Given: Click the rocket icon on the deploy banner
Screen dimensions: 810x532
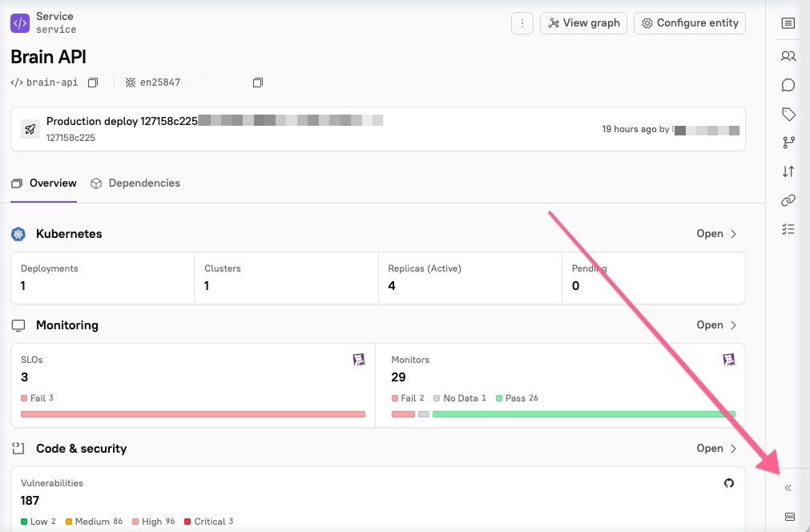Looking at the screenshot, I should click(x=30, y=128).
